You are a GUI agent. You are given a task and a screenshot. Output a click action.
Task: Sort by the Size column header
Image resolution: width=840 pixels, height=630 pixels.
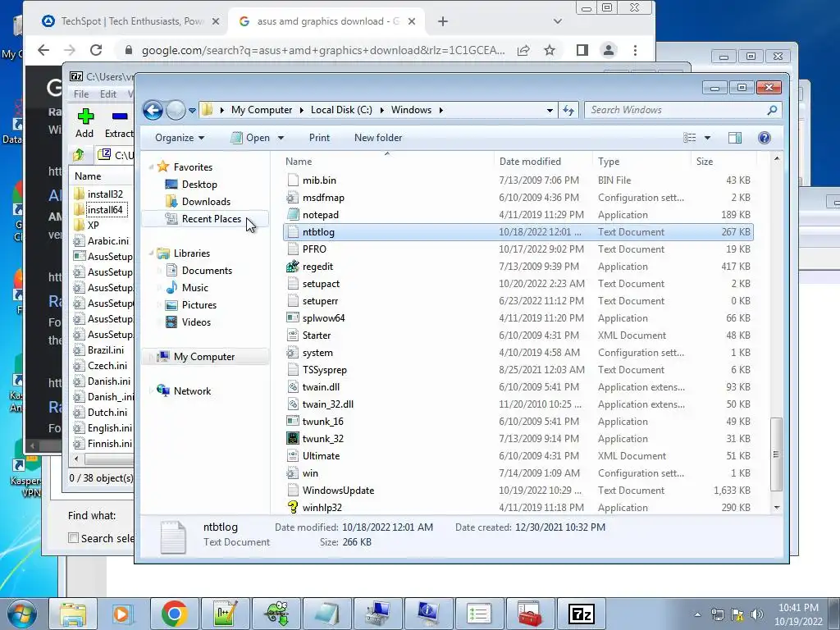click(x=724, y=162)
